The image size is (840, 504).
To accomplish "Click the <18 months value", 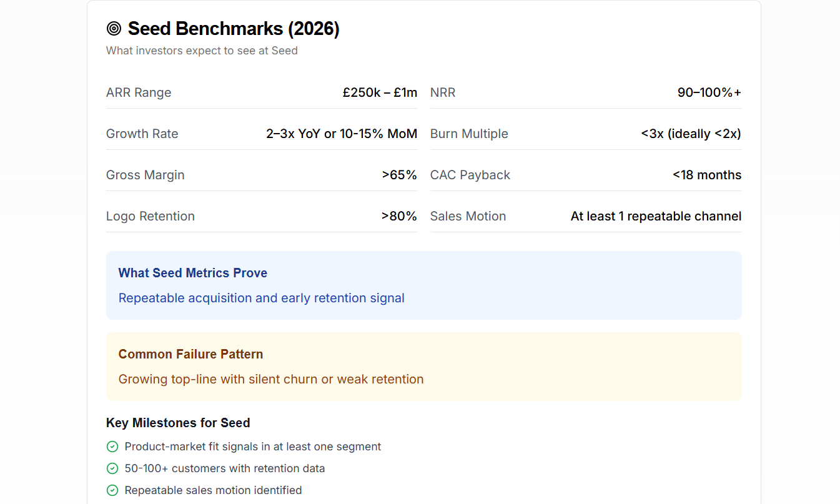I will [x=707, y=175].
